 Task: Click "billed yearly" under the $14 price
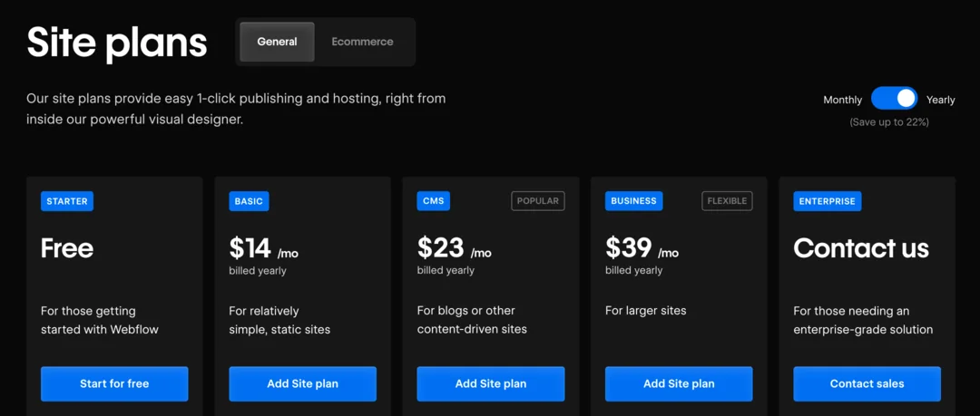click(x=258, y=271)
